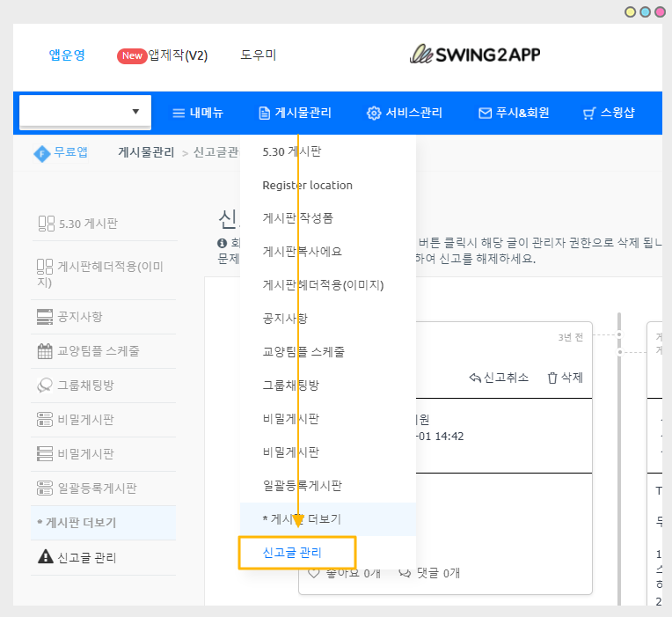Click the 삭제 trash icon on post
The image size is (672, 617).
[x=552, y=378]
